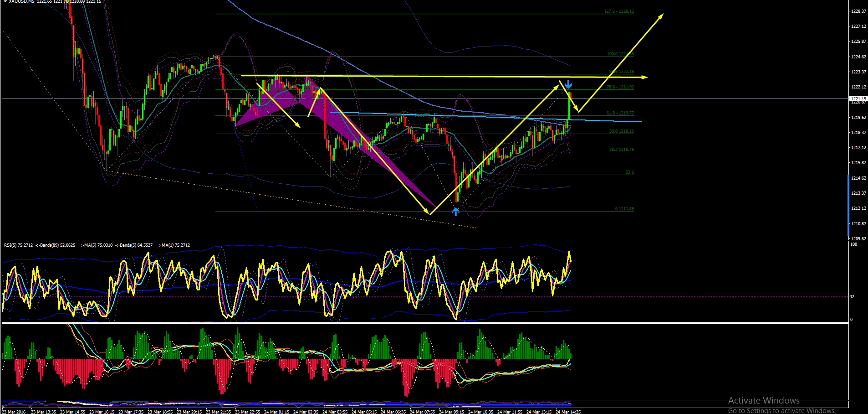Image resolution: width=868 pixels, height=414 pixels.
Task: Click the 1224.62 price axis label
Action: (x=858, y=57)
